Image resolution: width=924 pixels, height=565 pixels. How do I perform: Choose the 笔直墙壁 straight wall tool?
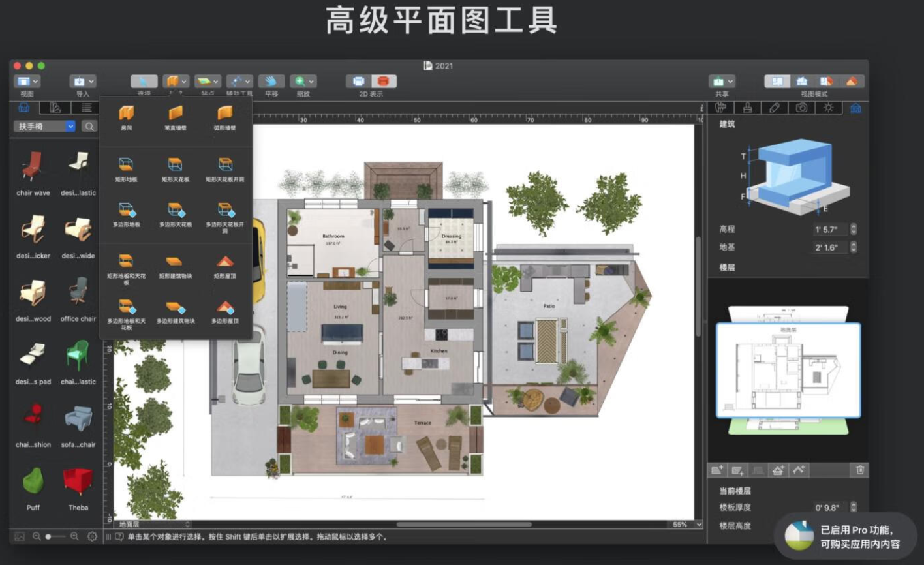coord(176,118)
